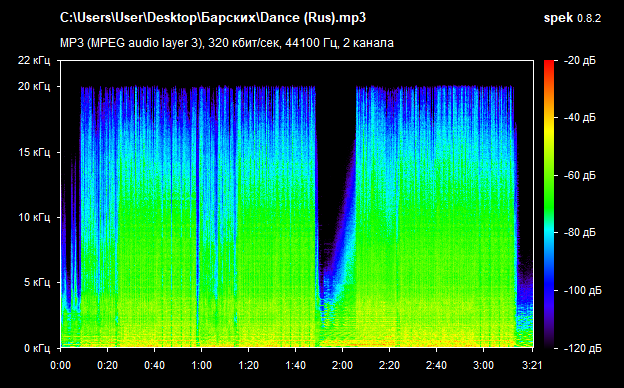624x388 pixels.
Task: Click the spek 0.8.2 version label
Action: click(x=572, y=18)
